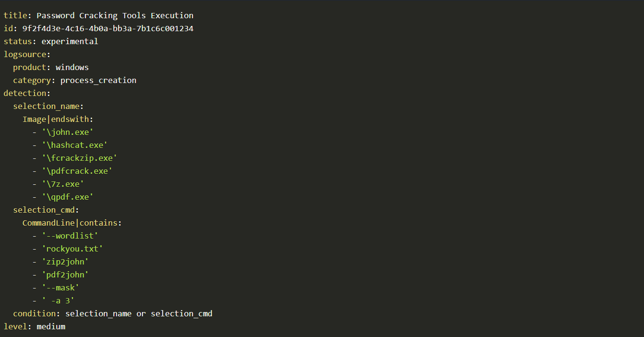
Task: Click the '--wordlist' string value
Action: pos(70,236)
